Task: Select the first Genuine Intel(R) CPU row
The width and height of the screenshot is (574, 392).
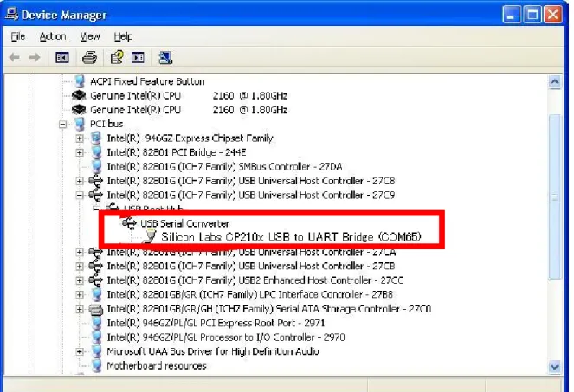Action: pos(188,95)
